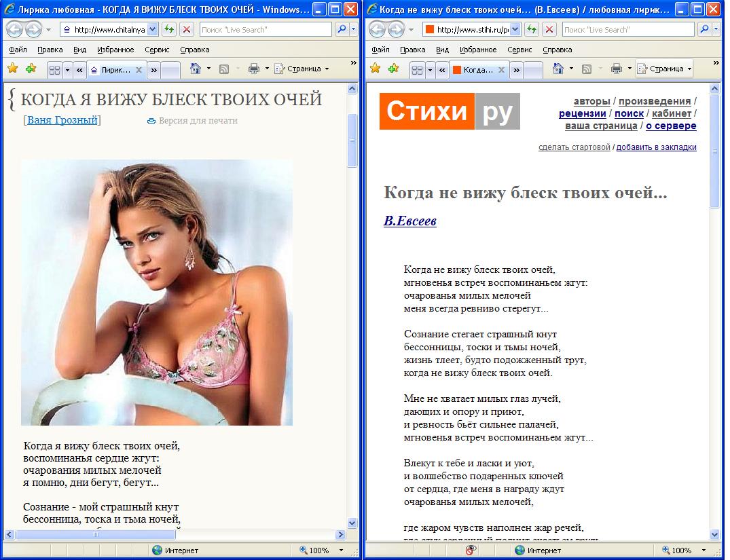
Task: Click Print icon in the stihi.ru window toolbar
Action: [617, 69]
